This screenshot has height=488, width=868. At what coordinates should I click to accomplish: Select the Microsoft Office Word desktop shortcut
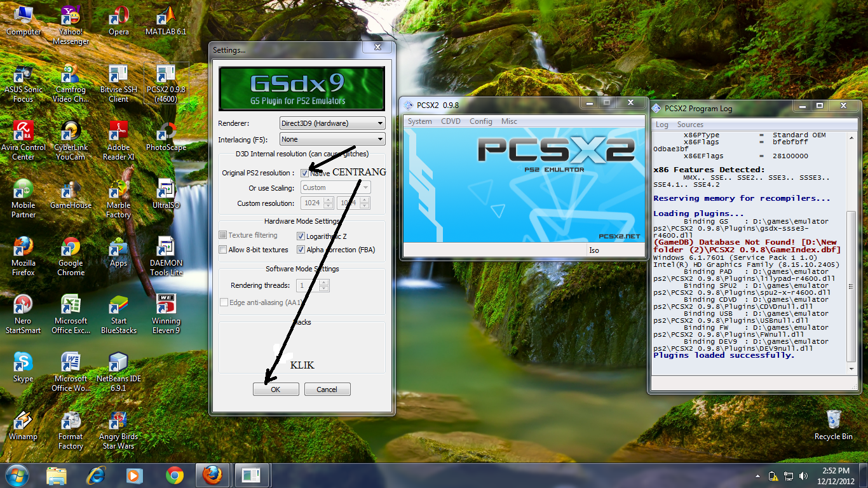click(x=71, y=372)
